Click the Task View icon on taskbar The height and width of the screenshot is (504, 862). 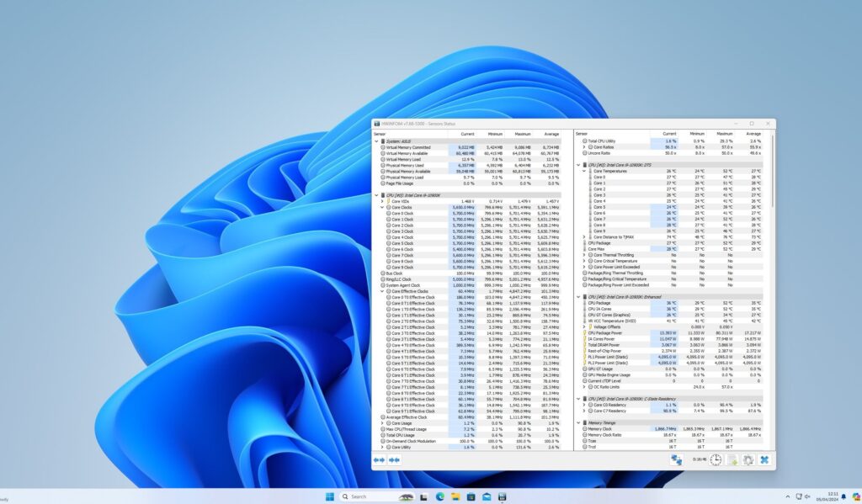(424, 496)
